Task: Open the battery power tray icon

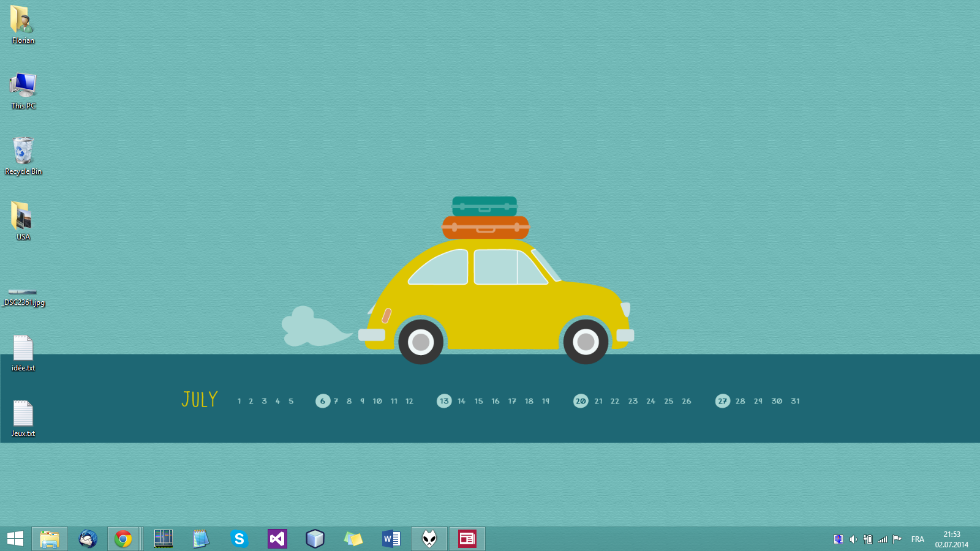Action: click(x=867, y=539)
